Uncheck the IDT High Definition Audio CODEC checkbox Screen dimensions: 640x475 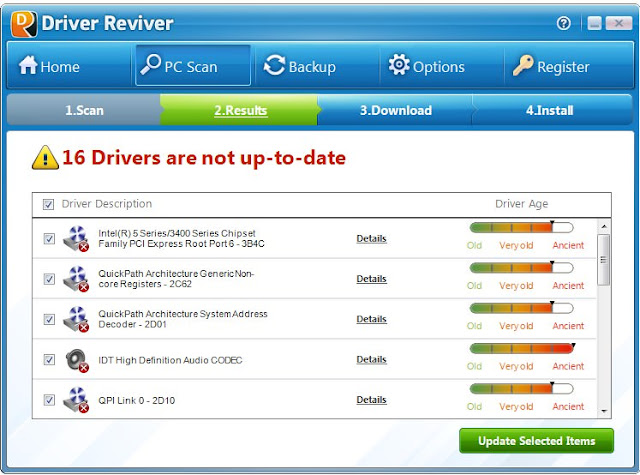[x=49, y=360]
